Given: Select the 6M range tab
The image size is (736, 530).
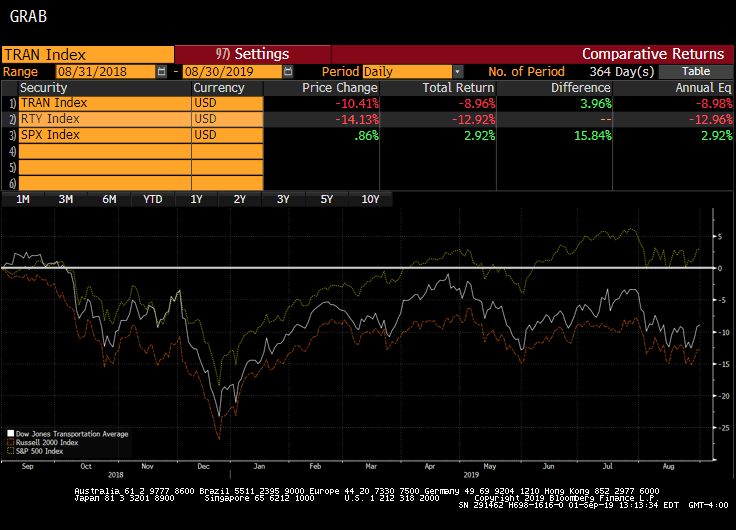Looking at the screenshot, I should [x=109, y=200].
